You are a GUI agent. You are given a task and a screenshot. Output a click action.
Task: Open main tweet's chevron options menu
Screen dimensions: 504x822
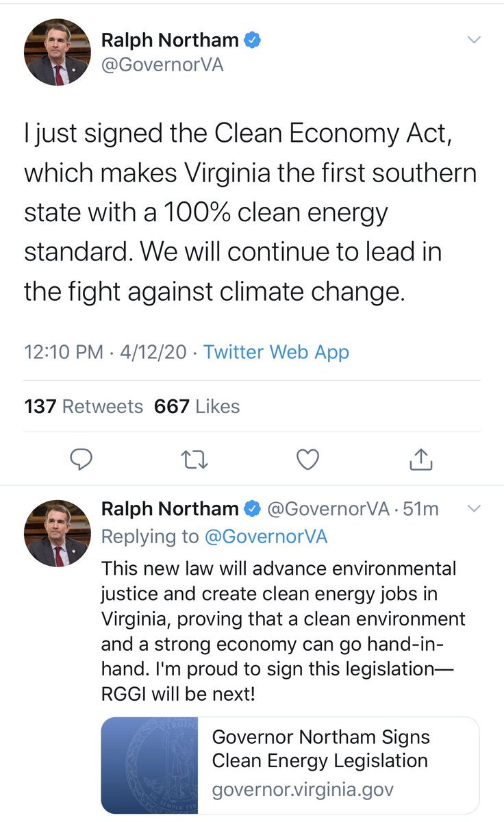(473, 40)
